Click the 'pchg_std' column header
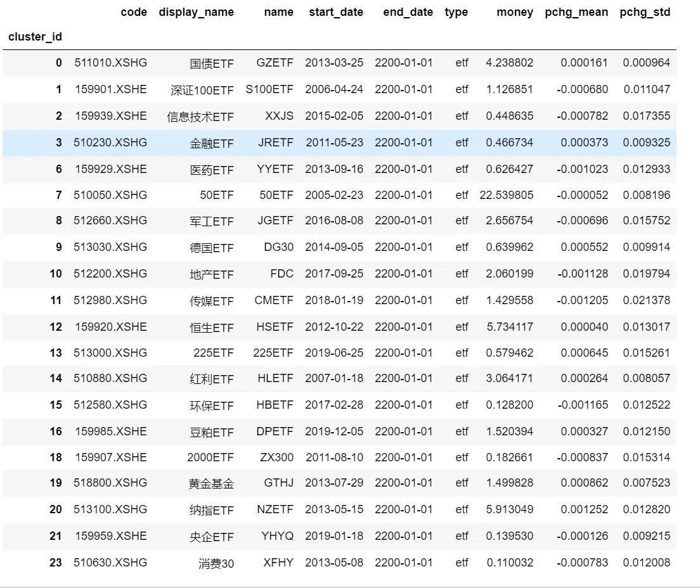This screenshot has height=588, width=700. click(x=645, y=12)
